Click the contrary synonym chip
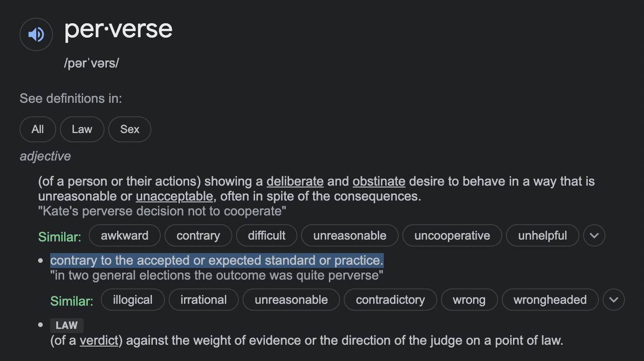This screenshot has width=644, height=361. coord(198,235)
